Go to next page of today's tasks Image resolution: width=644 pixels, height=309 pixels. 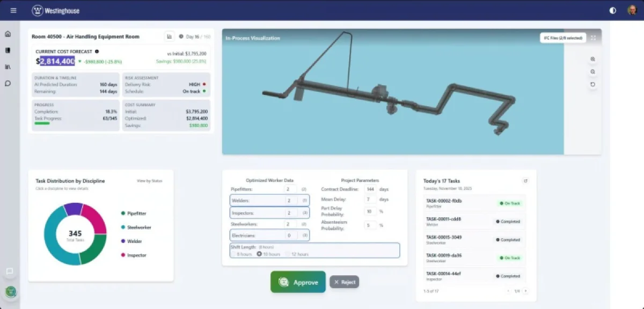[525, 291]
